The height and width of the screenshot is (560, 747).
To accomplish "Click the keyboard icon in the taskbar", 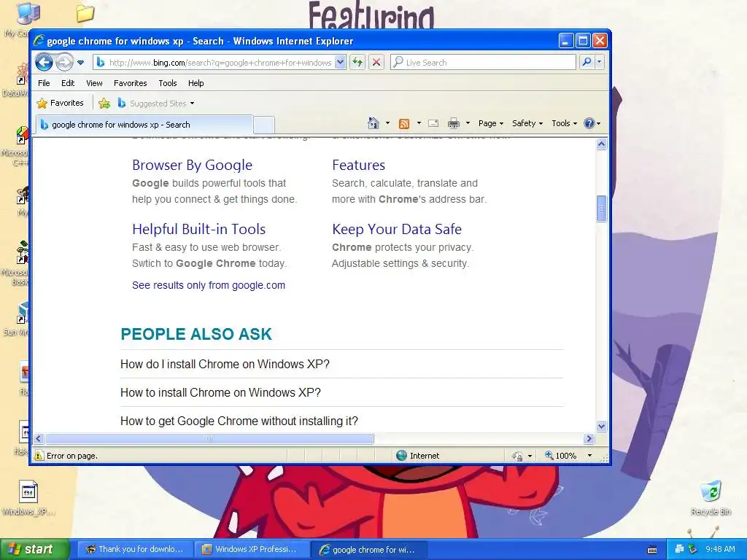I will click(x=652, y=550).
